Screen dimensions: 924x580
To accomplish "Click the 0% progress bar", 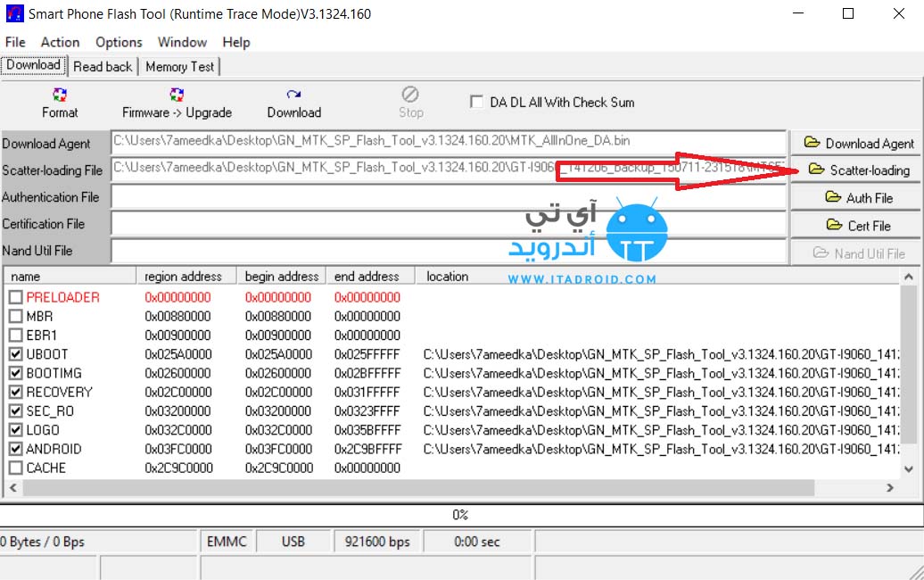I will click(x=461, y=515).
